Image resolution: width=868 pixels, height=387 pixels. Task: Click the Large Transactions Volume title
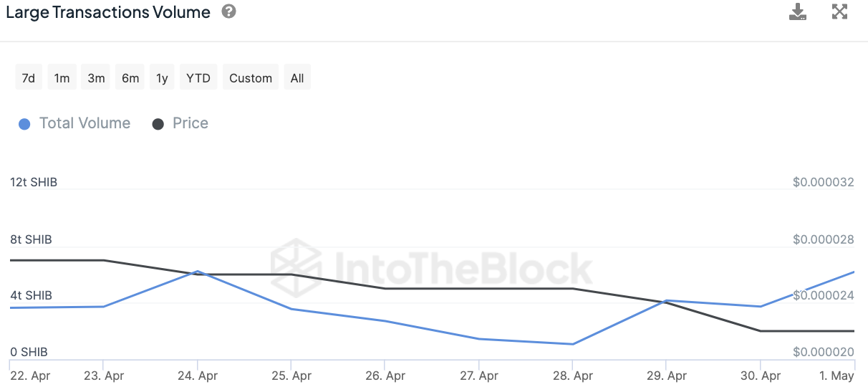108,12
